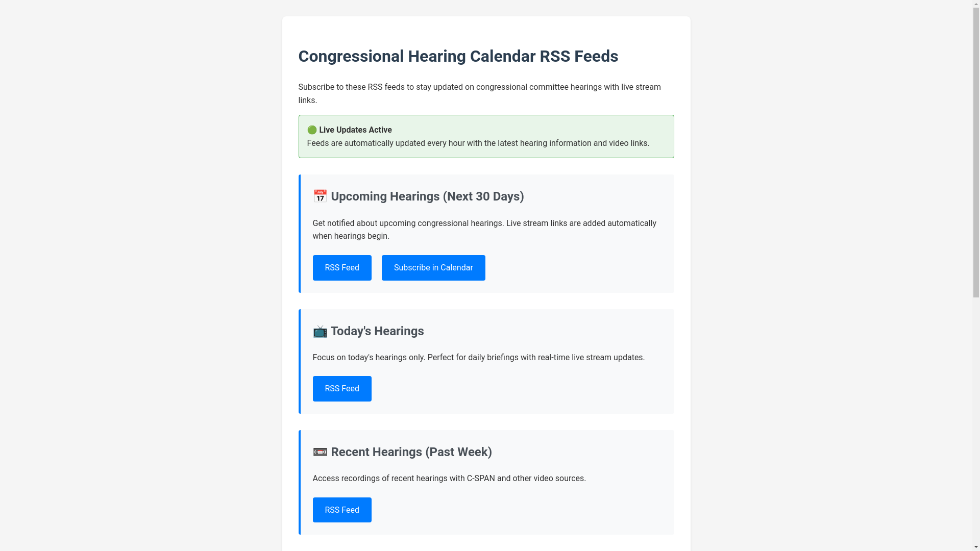Click the scrollbar down arrow

[976, 547]
